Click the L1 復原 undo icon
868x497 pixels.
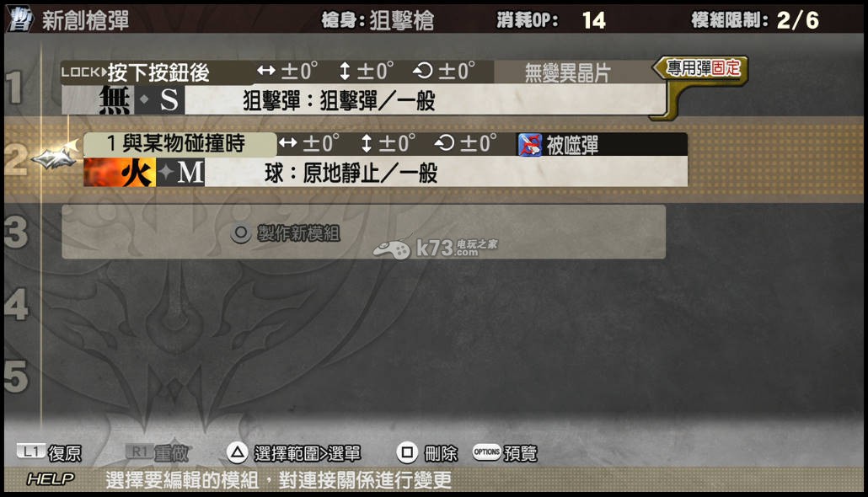click(x=30, y=452)
